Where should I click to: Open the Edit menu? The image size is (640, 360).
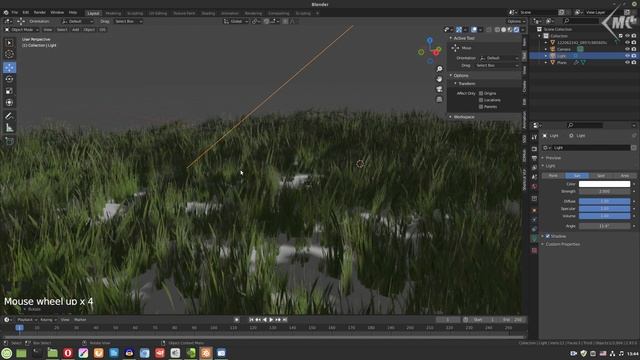(x=26, y=13)
